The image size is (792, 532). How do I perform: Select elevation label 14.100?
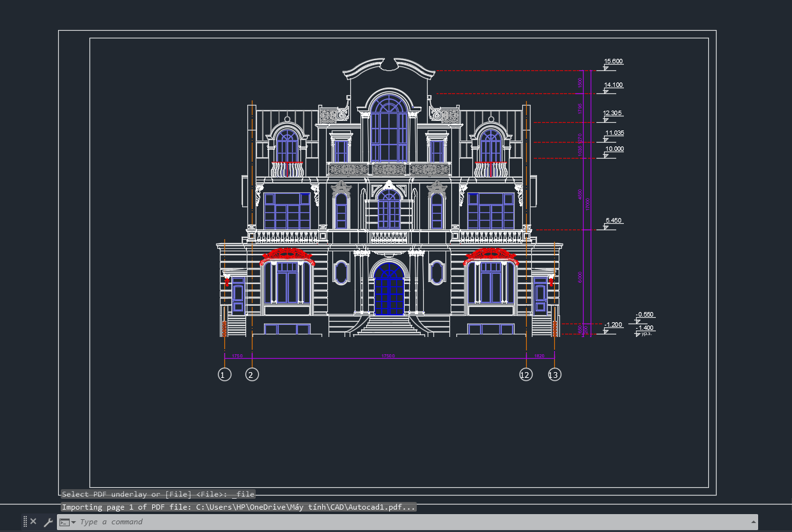pyautogui.click(x=613, y=85)
